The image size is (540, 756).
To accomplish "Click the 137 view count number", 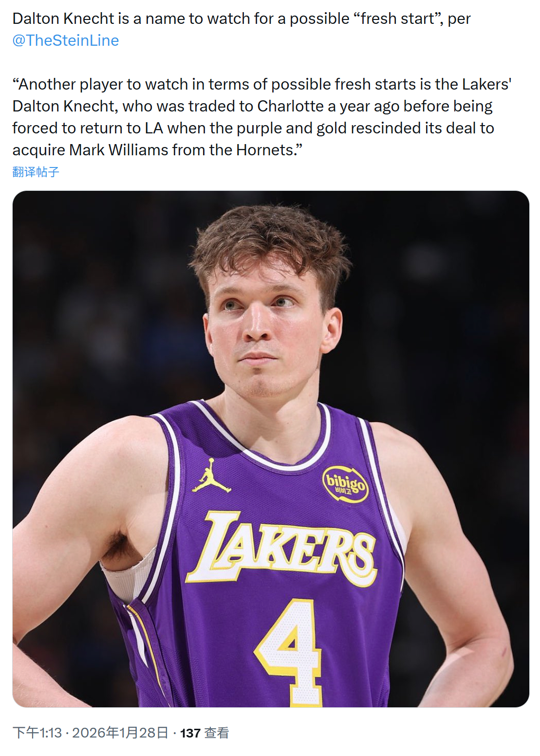I will coord(190,733).
